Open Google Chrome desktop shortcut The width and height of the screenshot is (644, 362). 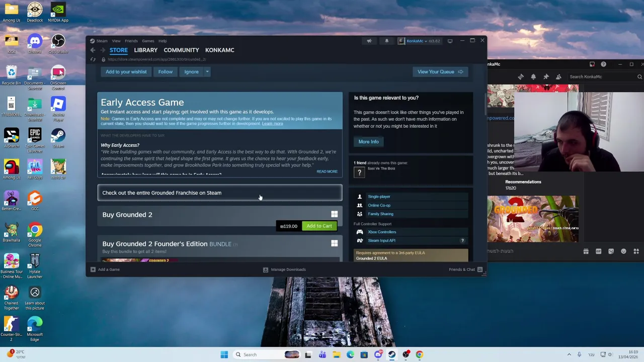35,234
